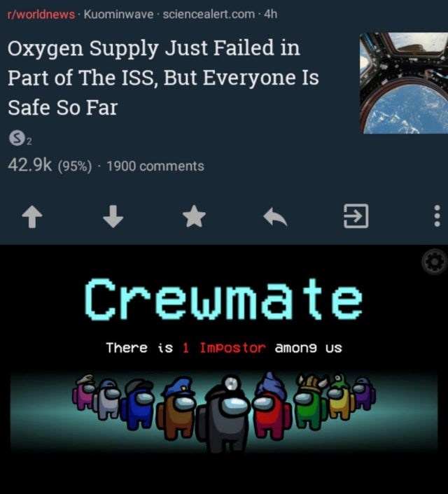Open the r/worldnews subreddit link

(x=41, y=14)
